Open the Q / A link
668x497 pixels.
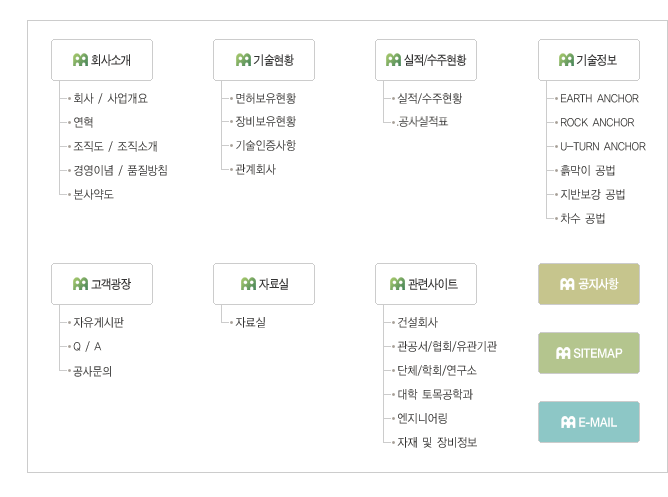[87, 347]
